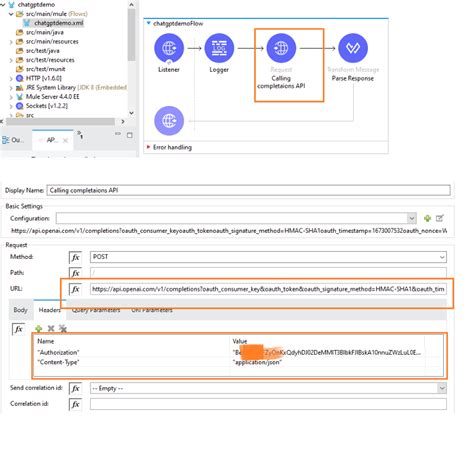The height and width of the screenshot is (462, 474).
Task: Select the Listener component in the flow
Action: coord(169,48)
